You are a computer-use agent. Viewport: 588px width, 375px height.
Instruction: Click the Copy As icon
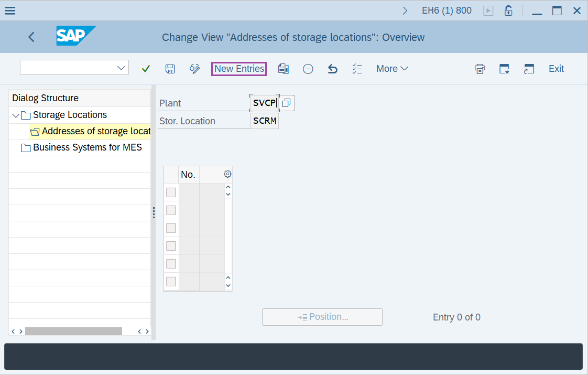[x=284, y=69]
